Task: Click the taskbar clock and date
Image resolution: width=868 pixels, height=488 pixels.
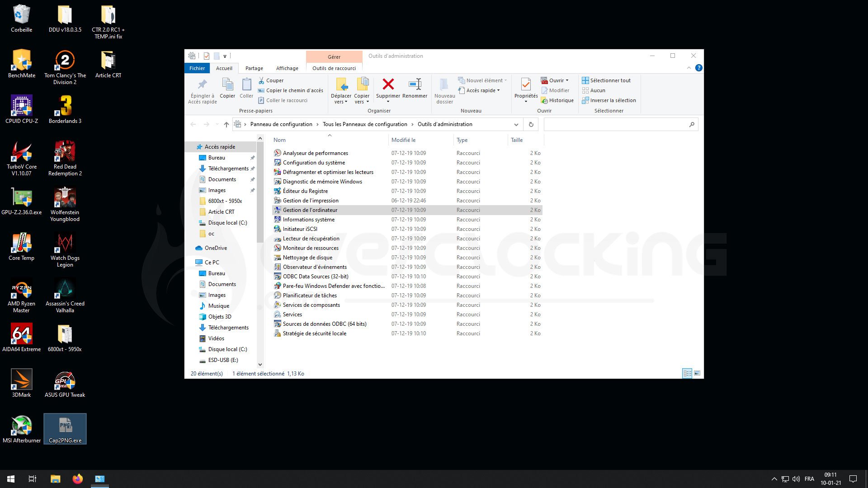Action: 830,479
